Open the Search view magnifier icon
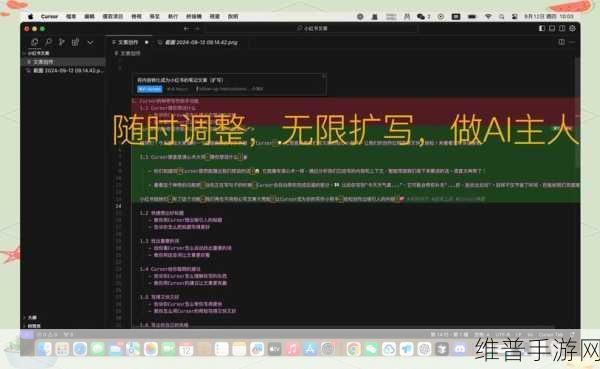Screen dimensions: 600x369 [48, 42]
